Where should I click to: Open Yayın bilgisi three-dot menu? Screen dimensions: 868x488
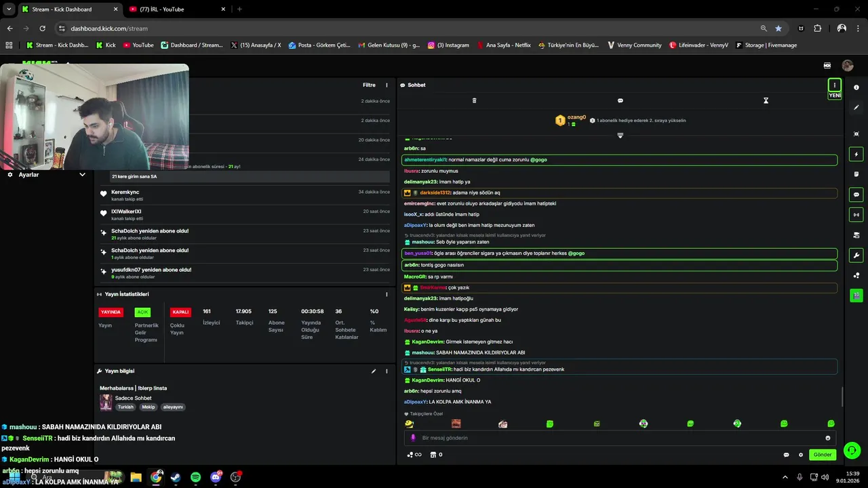point(387,371)
